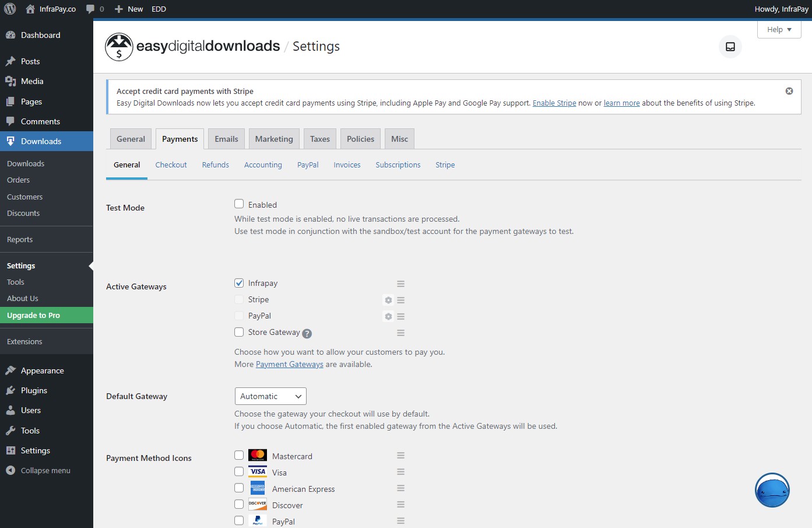Open the Misc settings tab

(x=399, y=139)
